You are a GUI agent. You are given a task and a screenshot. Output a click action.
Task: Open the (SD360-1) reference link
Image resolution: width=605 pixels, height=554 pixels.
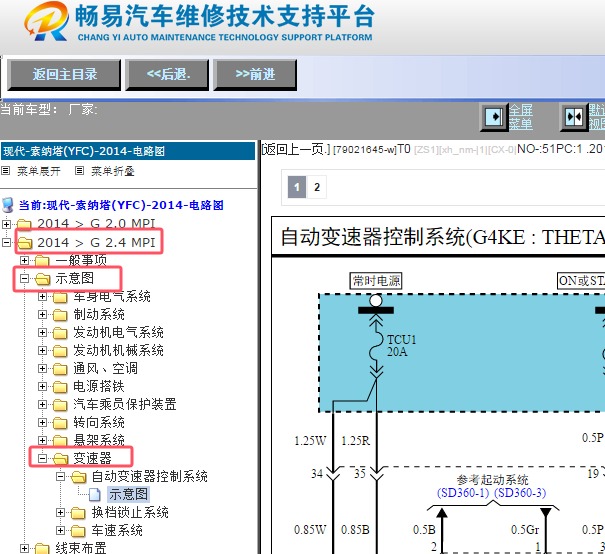[463, 493]
